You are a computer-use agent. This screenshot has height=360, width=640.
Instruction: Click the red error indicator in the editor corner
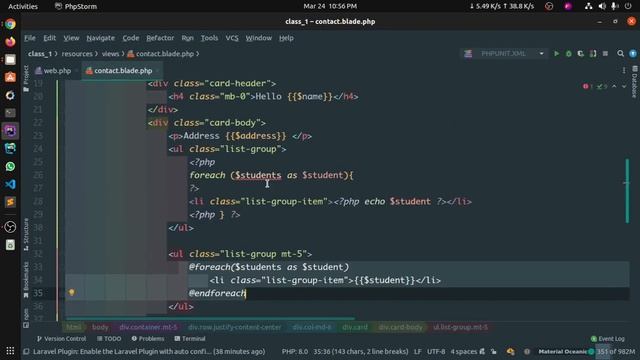(588, 87)
